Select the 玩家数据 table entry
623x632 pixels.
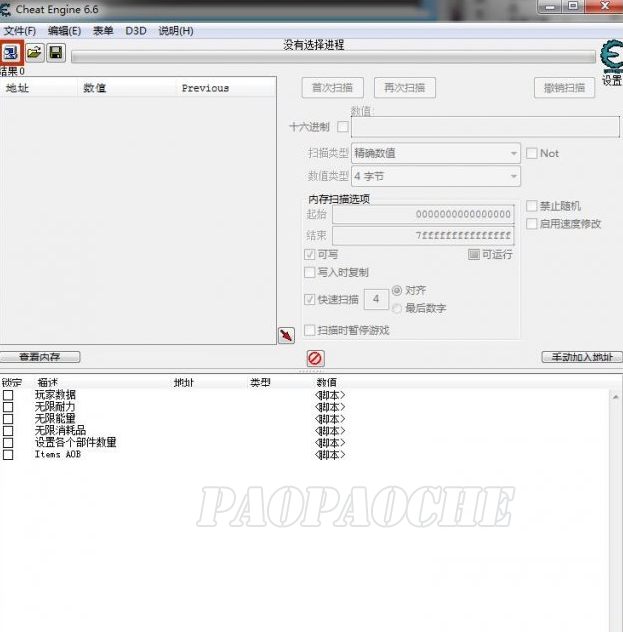point(55,395)
